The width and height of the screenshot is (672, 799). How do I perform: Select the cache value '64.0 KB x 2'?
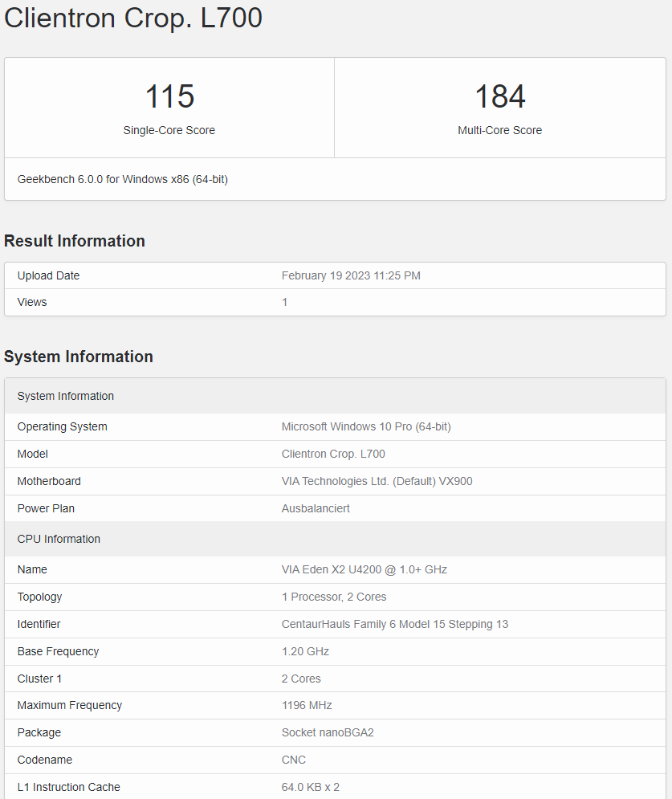[x=310, y=787]
